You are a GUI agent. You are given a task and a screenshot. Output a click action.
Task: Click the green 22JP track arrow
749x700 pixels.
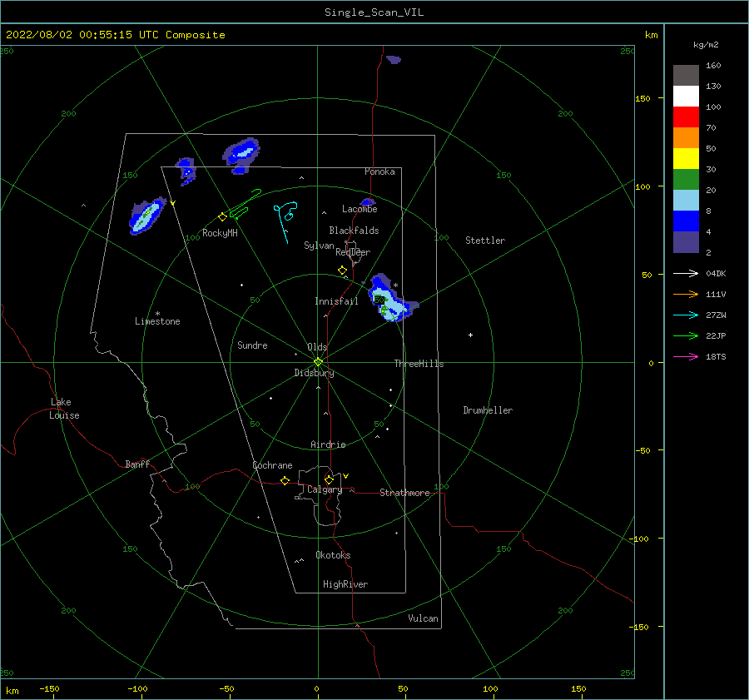(x=686, y=336)
